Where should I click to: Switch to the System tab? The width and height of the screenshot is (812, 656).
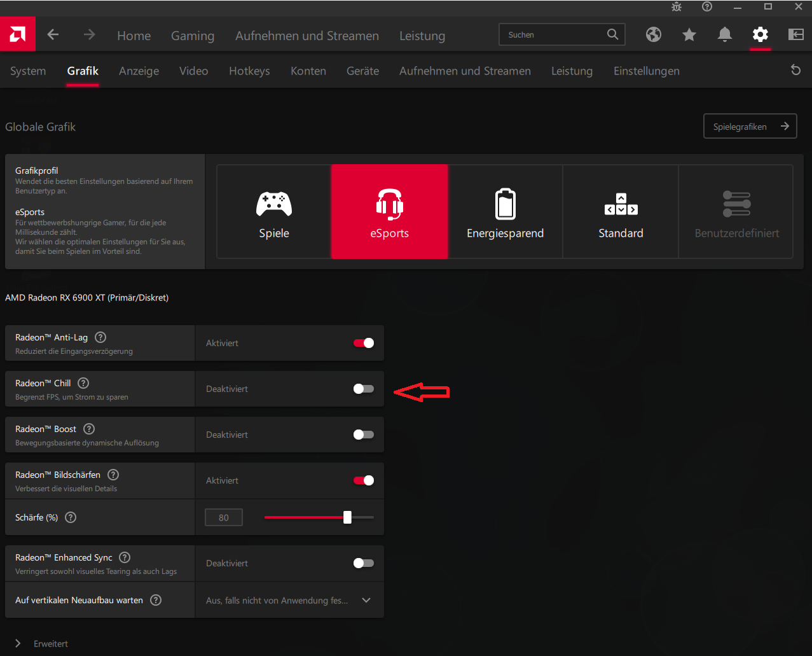point(28,71)
